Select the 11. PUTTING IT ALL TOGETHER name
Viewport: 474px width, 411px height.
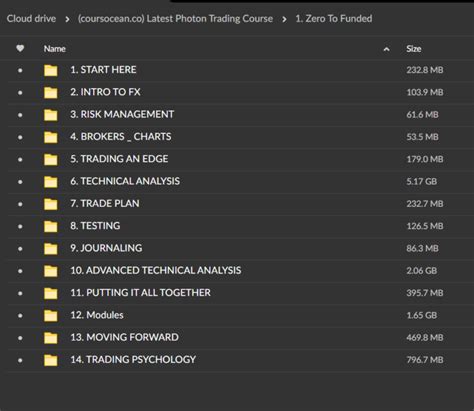140,293
